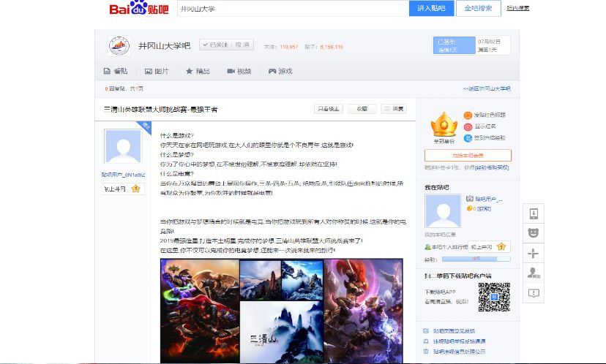This screenshot has width=606, height=364.
Task: Click the orange-outlined member signup button
Action: point(468,156)
